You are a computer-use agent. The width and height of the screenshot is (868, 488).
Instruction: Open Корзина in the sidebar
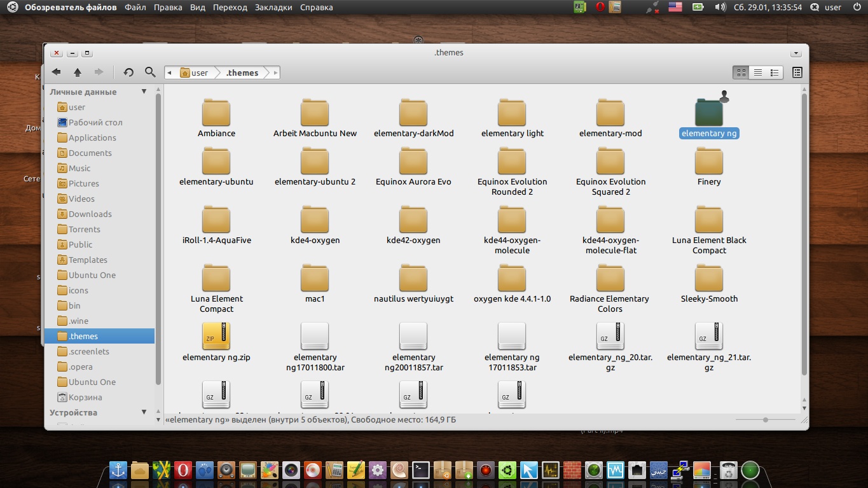[100, 397]
